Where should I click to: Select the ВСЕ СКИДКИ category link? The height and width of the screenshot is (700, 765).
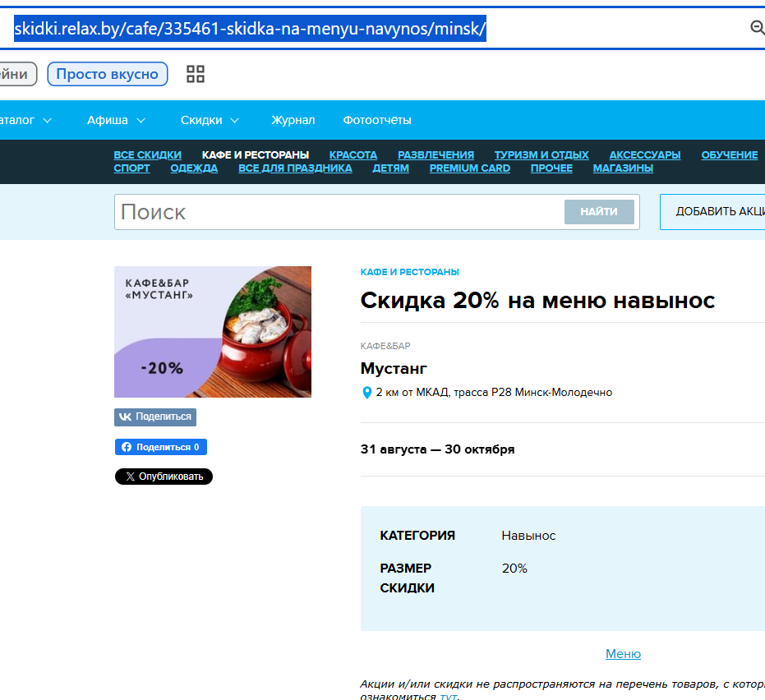(x=147, y=155)
